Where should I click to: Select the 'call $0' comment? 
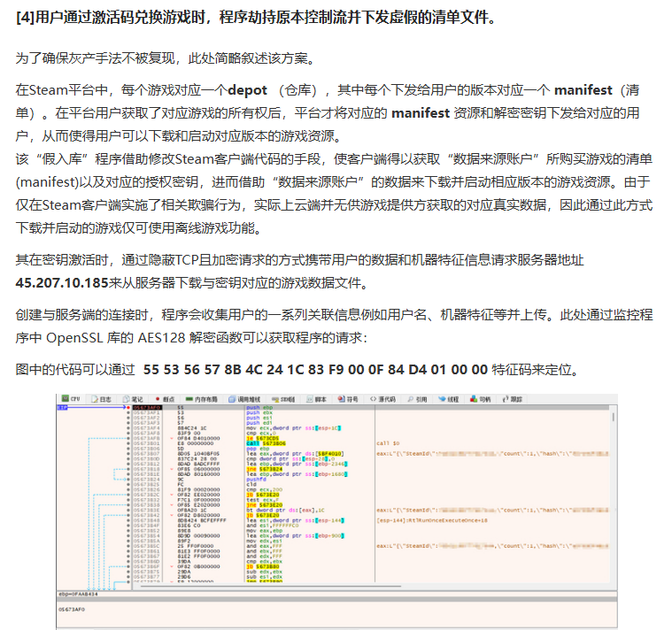click(388, 443)
